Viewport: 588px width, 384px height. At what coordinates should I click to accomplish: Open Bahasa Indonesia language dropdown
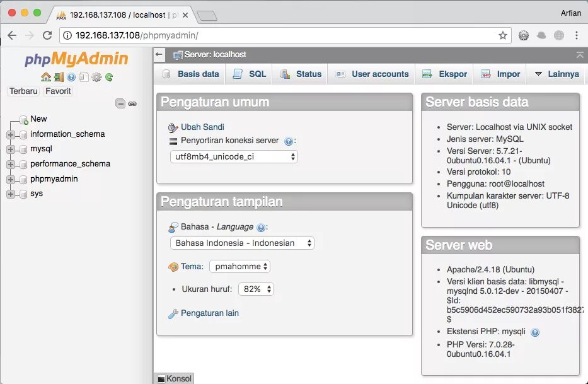tap(242, 243)
